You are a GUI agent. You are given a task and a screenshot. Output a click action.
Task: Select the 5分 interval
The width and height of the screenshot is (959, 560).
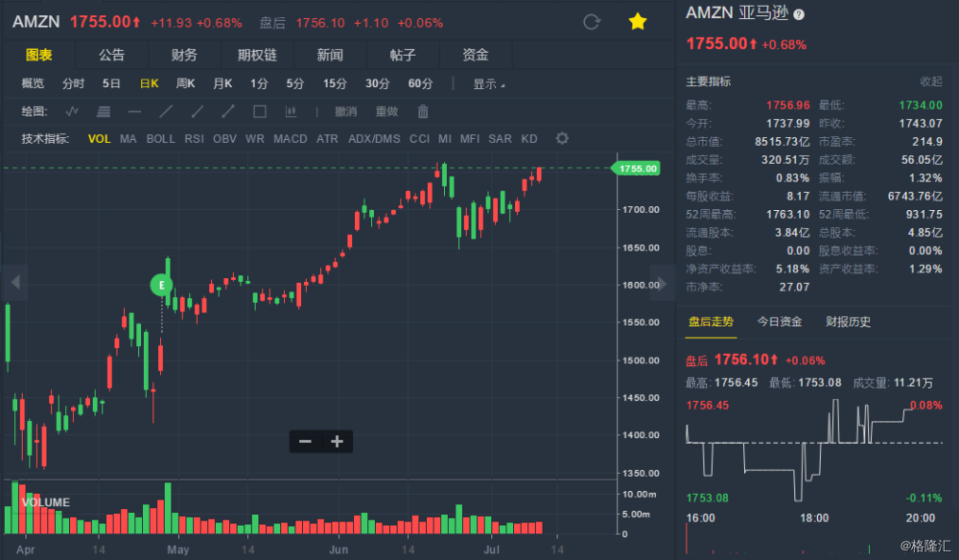(x=294, y=83)
